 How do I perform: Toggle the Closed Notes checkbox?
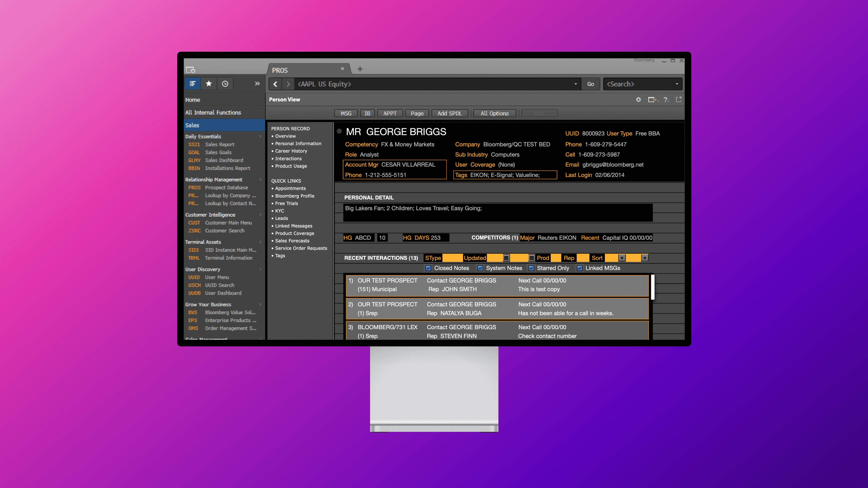click(428, 268)
